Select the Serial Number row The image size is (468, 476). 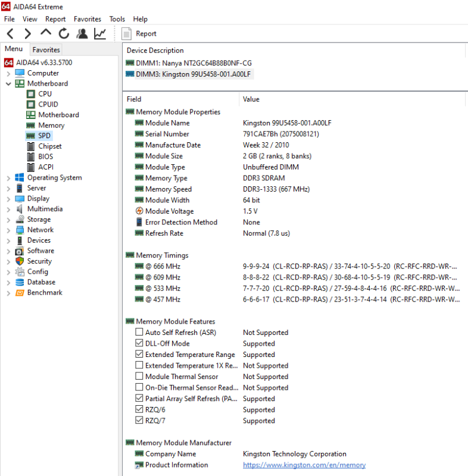(x=227, y=134)
